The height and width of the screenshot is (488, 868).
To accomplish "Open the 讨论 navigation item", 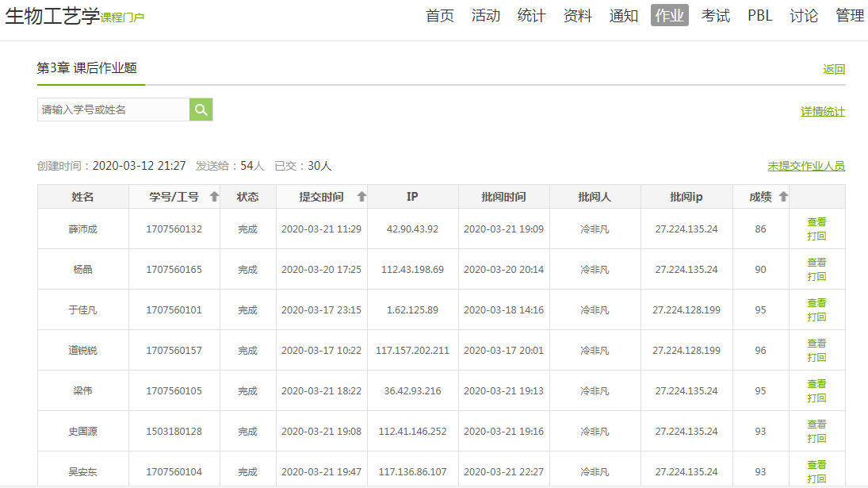I will tap(804, 16).
